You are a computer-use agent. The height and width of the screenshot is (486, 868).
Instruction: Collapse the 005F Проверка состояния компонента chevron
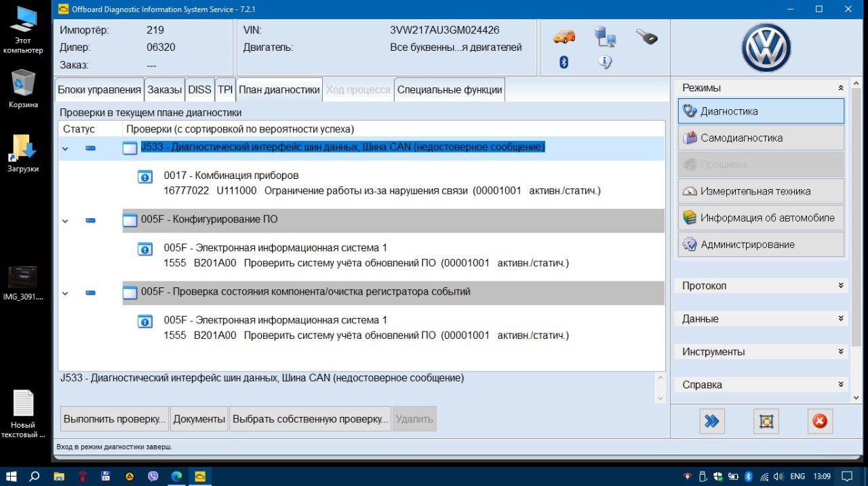click(x=66, y=293)
